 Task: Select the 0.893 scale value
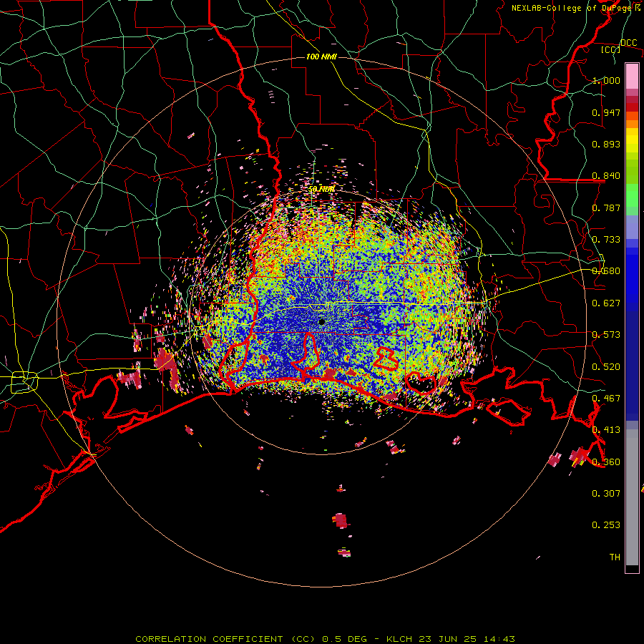click(x=606, y=144)
